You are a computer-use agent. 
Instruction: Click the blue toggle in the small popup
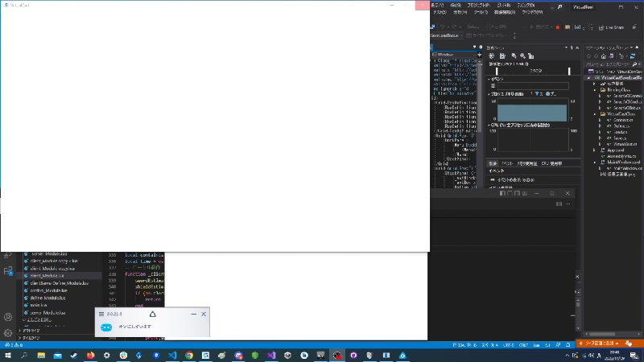[106, 327]
